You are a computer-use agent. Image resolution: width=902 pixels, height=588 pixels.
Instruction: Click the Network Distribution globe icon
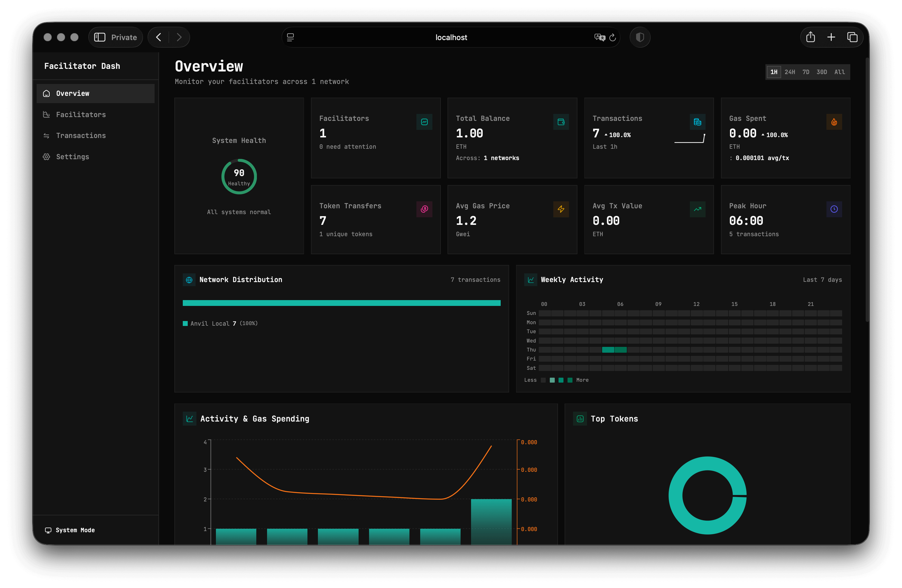pos(189,280)
